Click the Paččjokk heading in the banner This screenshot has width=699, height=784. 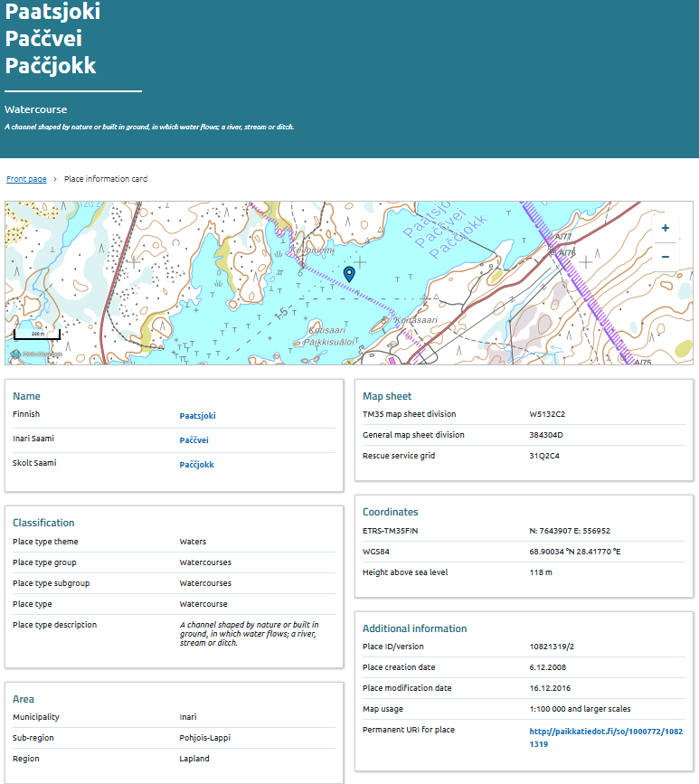(x=51, y=65)
